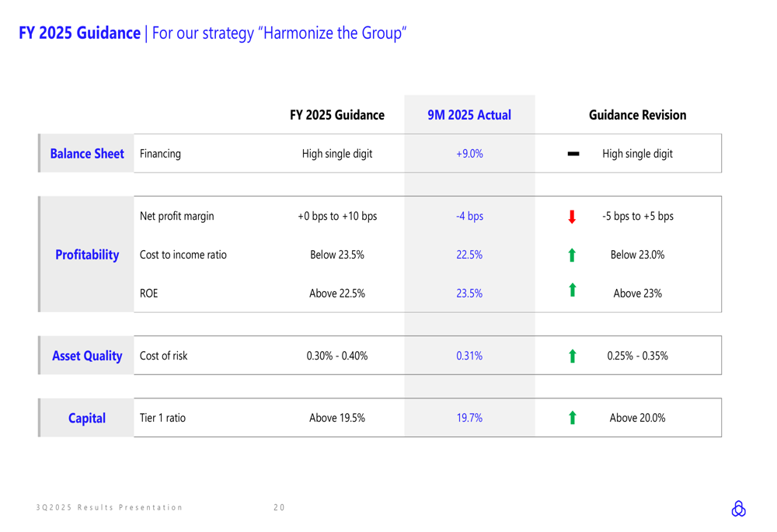Click the -4 bps actual value
This screenshot has width=777, height=532.
point(469,217)
